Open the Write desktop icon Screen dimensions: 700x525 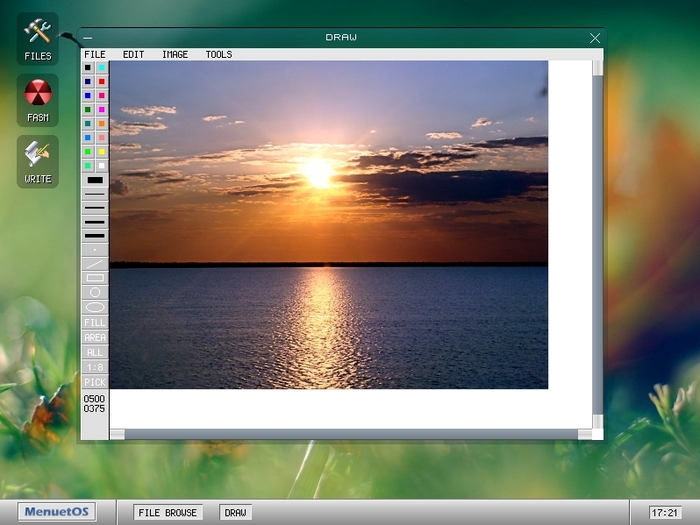(x=38, y=161)
